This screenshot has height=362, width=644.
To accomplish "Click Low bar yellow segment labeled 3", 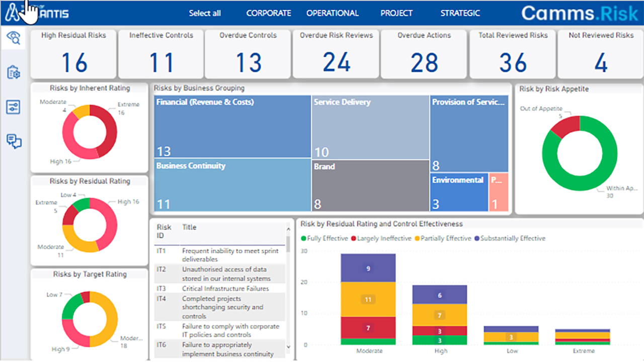I will (511, 337).
